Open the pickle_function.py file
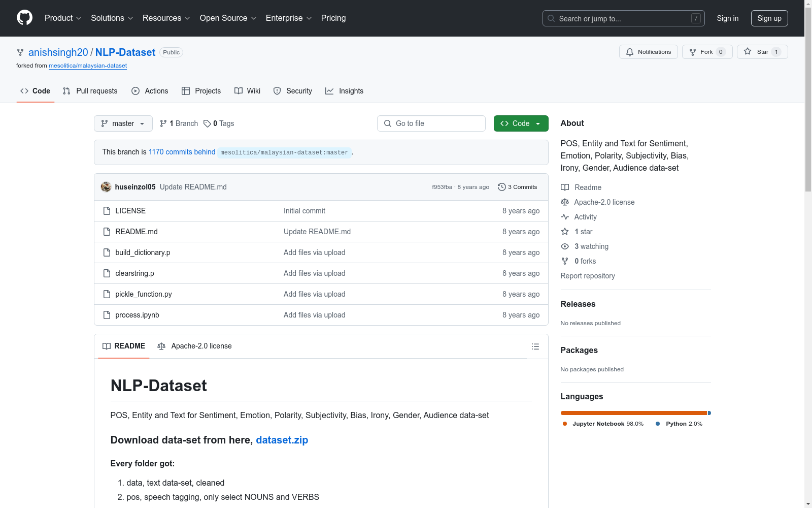This screenshot has height=508, width=812. pyautogui.click(x=144, y=294)
